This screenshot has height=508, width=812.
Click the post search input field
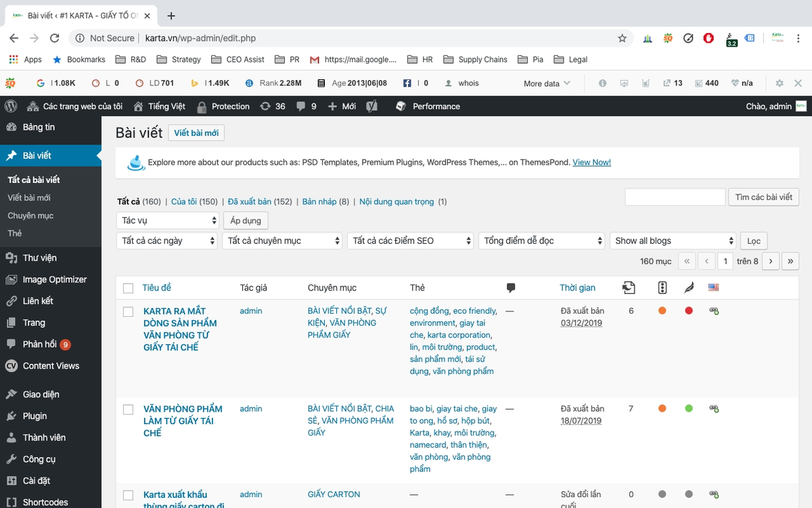click(675, 197)
